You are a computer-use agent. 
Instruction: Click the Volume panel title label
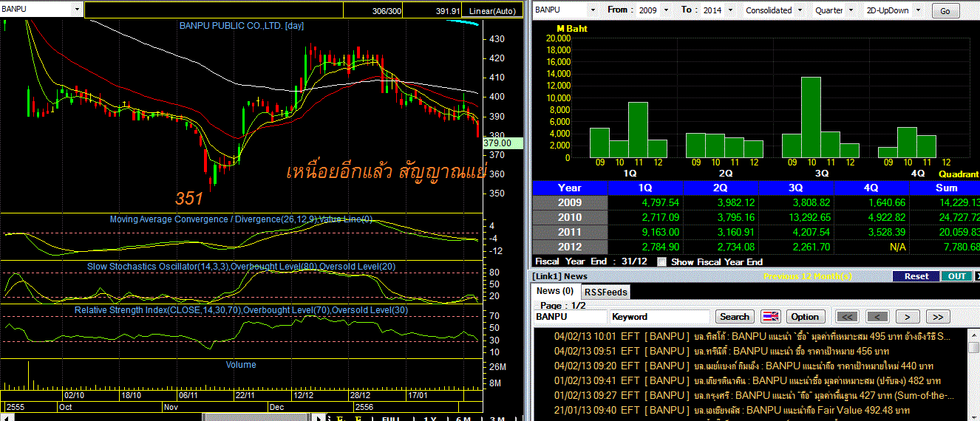(x=241, y=365)
